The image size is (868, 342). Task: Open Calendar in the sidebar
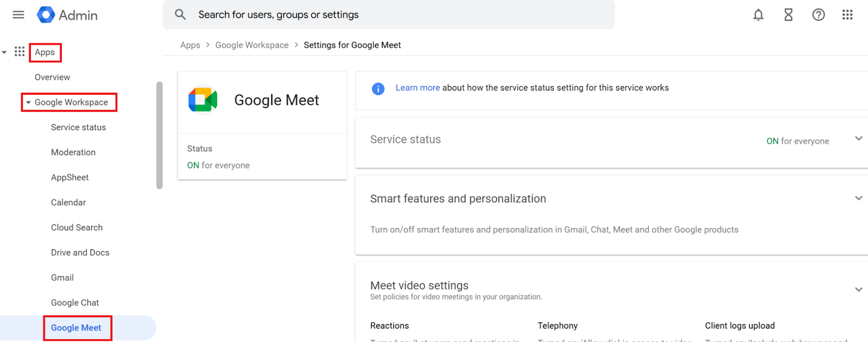click(x=68, y=202)
